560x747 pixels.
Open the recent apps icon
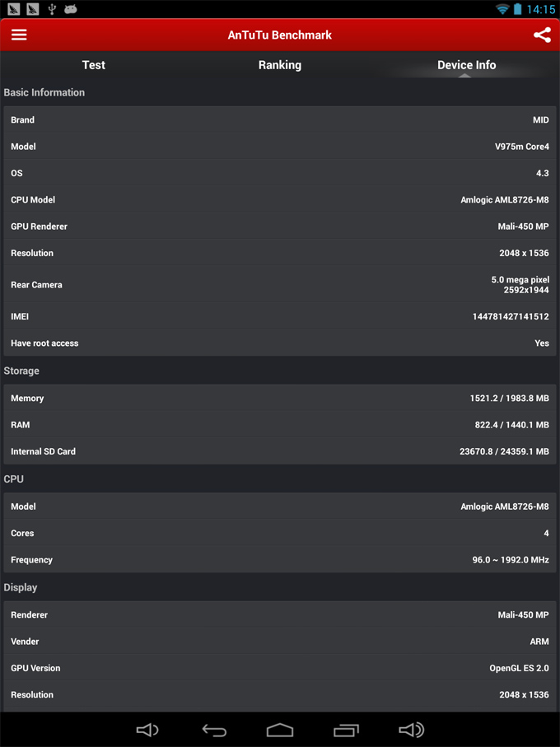coord(346,730)
